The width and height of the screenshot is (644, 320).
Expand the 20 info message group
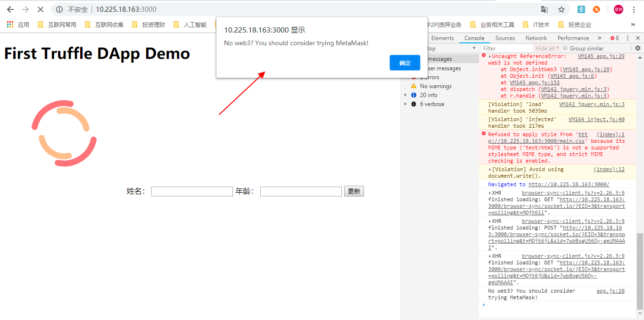click(x=405, y=95)
